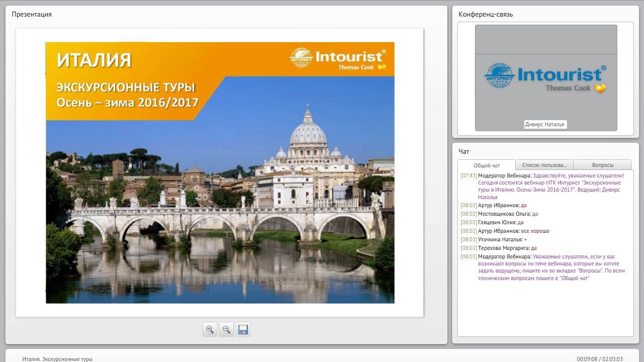Click the Intourist conference video thumbnail
This screenshot has height=362, width=644.
546,78
